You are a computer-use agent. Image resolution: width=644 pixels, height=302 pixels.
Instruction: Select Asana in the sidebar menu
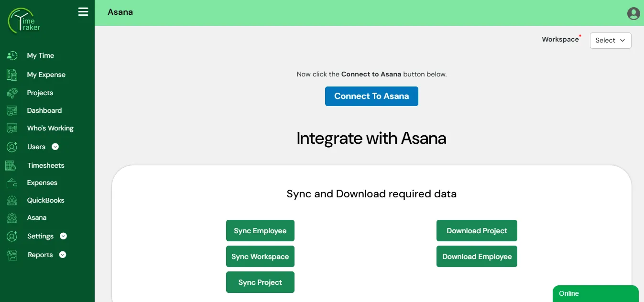point(37,217)
